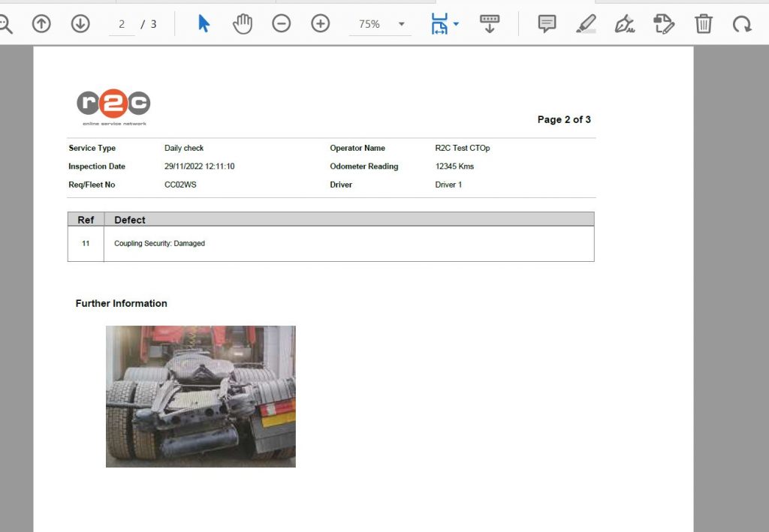
Task: Rotate the page with the rotate icon
Action: 743,23
